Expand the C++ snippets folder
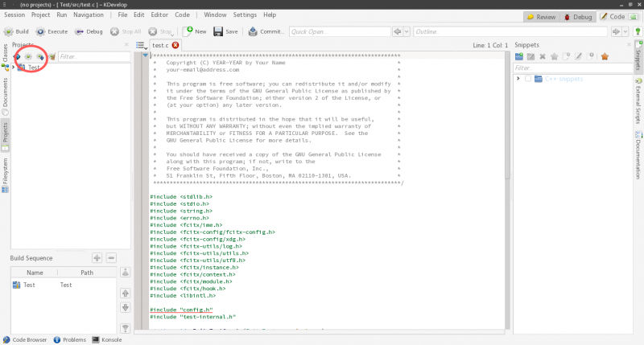Viewport: 644px width, 345px height. pos(518,79)
